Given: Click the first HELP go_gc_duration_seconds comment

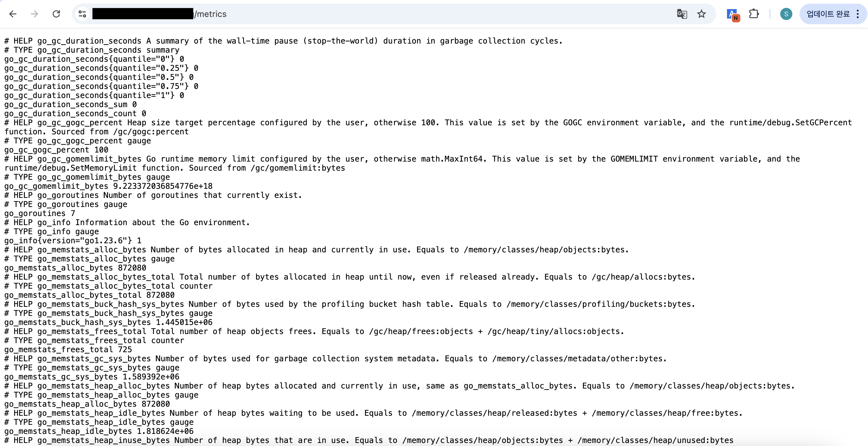Looking at the screenshot, I should pos(283,41).
